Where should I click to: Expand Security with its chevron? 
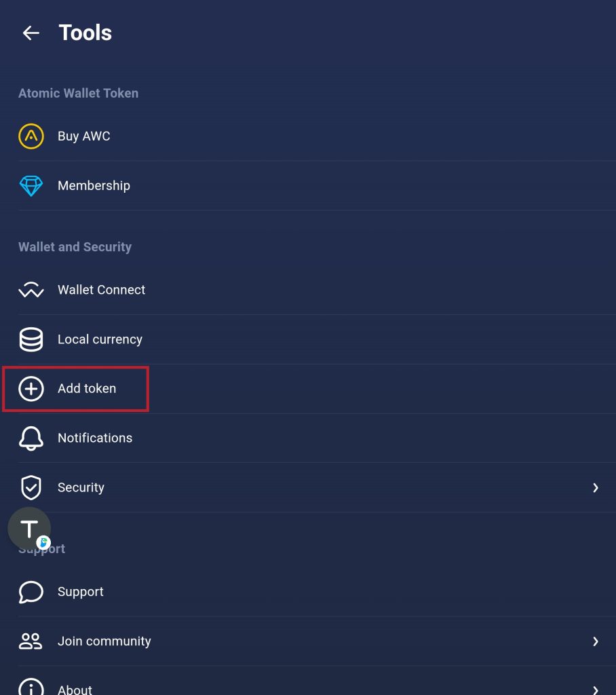point(596,487)
